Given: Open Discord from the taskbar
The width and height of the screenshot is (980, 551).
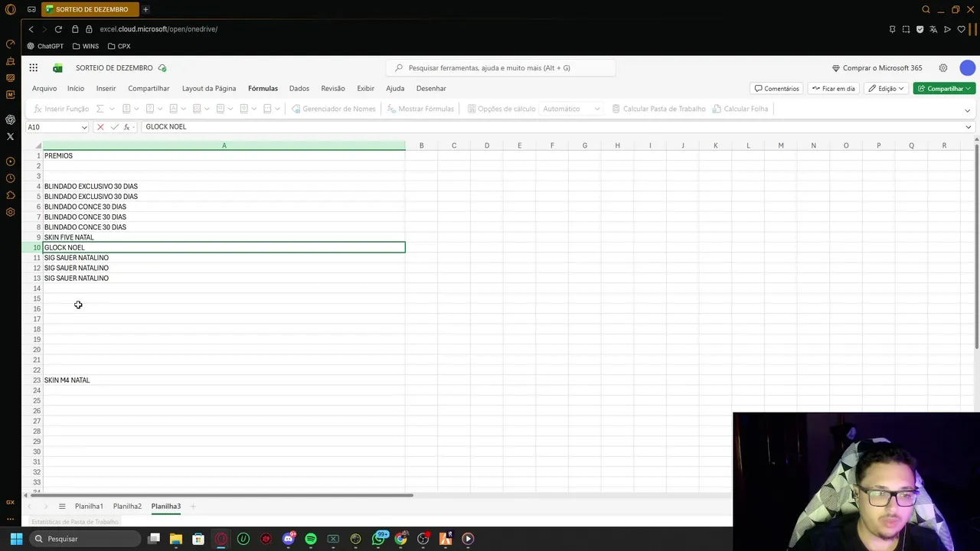Looking at the screenshot, I should [x=289, y=539].
